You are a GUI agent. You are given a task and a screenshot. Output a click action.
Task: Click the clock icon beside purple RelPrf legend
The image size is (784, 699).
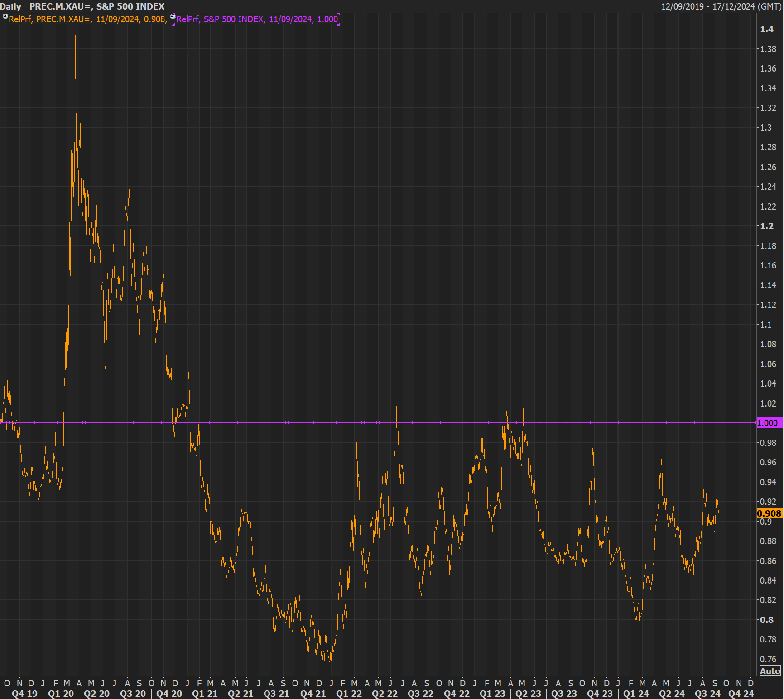(x=173, y=17)
